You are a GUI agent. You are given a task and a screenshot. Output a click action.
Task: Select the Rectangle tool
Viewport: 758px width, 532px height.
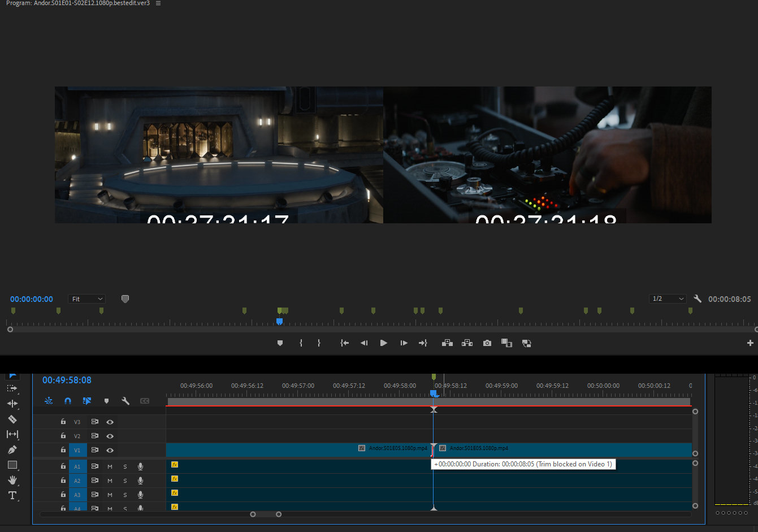(12, 465)
